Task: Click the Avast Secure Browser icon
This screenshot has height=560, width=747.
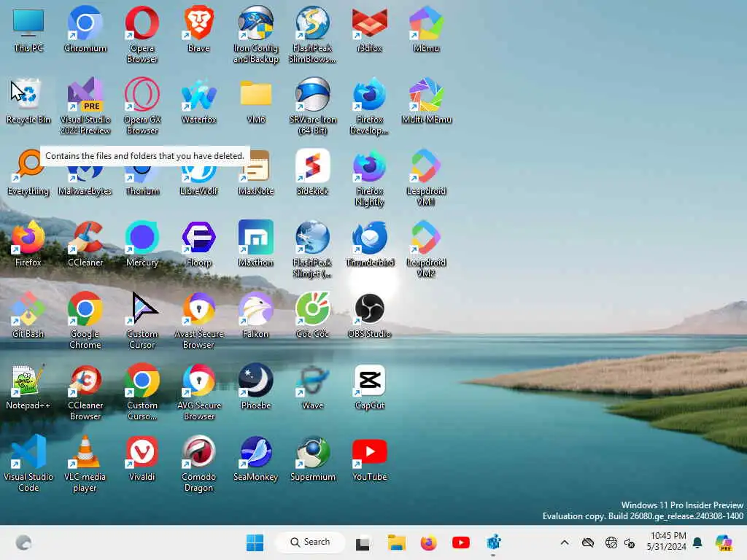Action: [198, 320]
